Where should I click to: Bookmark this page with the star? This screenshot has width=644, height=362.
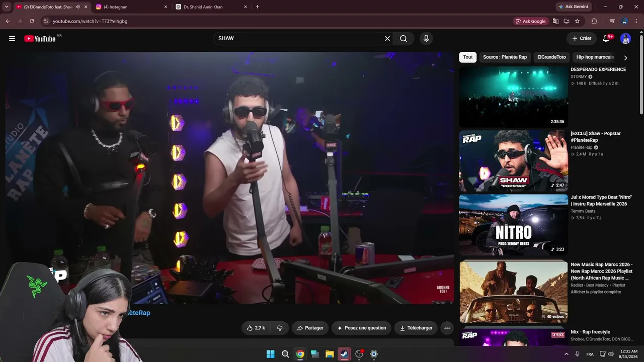click(577, 21)
